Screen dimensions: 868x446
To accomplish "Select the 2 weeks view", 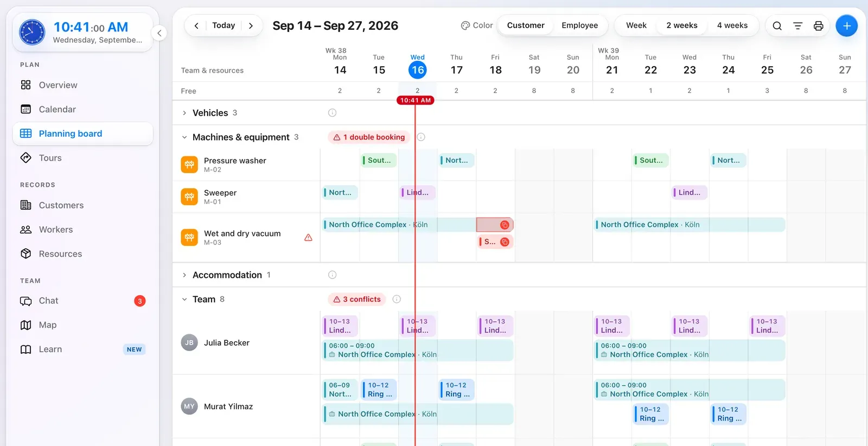I will click(x=682, y=26).
